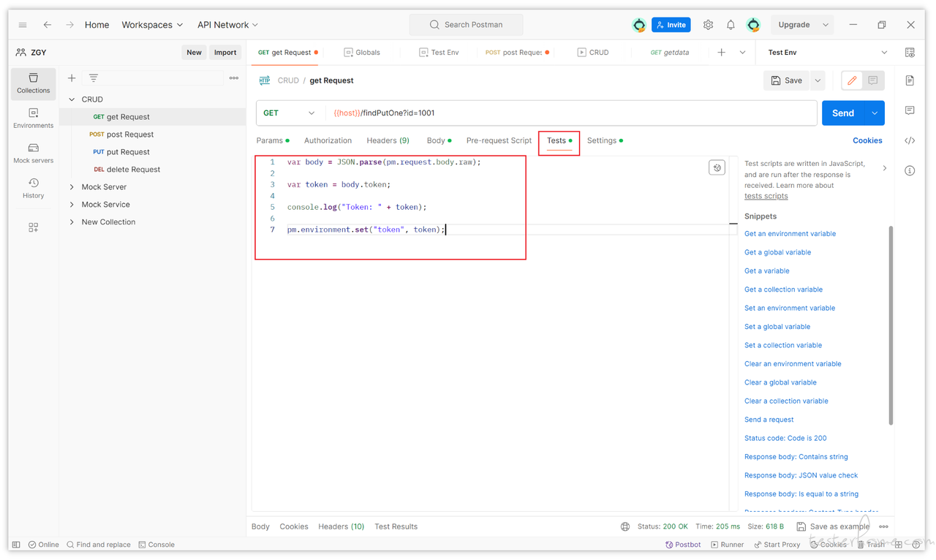Viewport: 936px width, 560px height.
Task: Open History sidebar panel
Action: pos(33,189)
